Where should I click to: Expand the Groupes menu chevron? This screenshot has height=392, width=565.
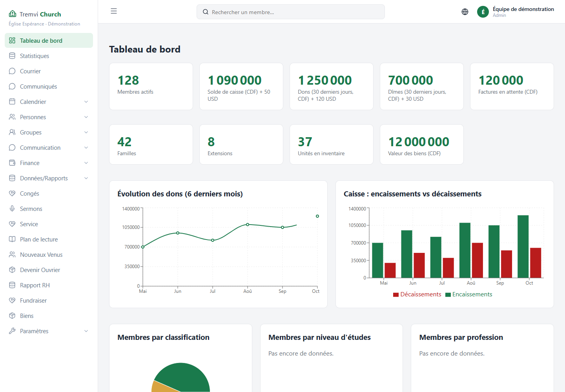[86, 132]
